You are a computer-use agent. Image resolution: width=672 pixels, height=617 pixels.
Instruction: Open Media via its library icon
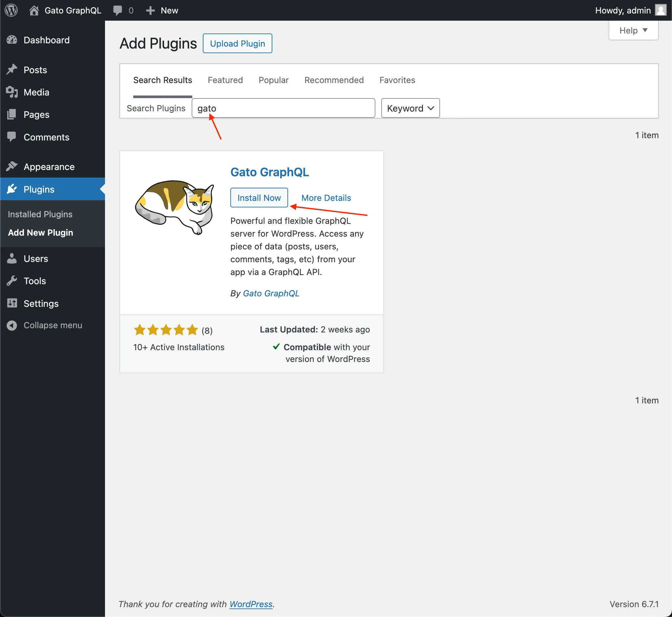point(12,92)
